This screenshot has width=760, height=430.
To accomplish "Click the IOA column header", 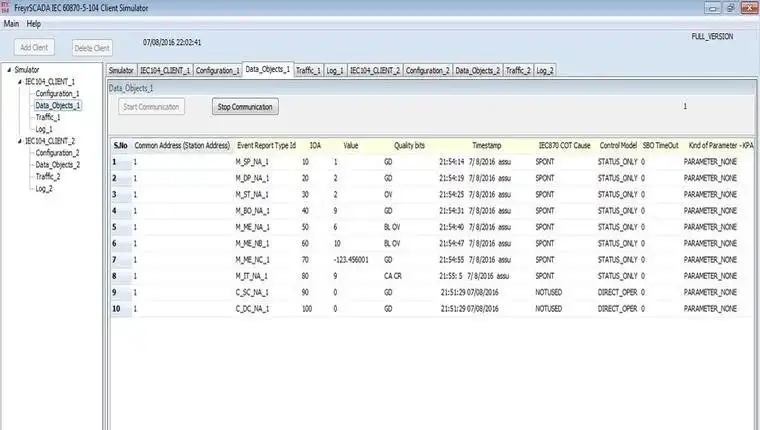I will (315, 145).
